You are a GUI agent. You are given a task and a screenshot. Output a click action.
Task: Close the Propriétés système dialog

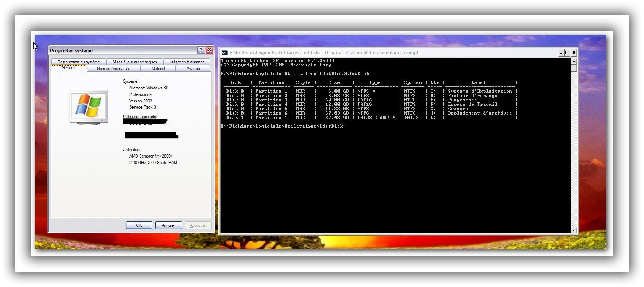209,50
